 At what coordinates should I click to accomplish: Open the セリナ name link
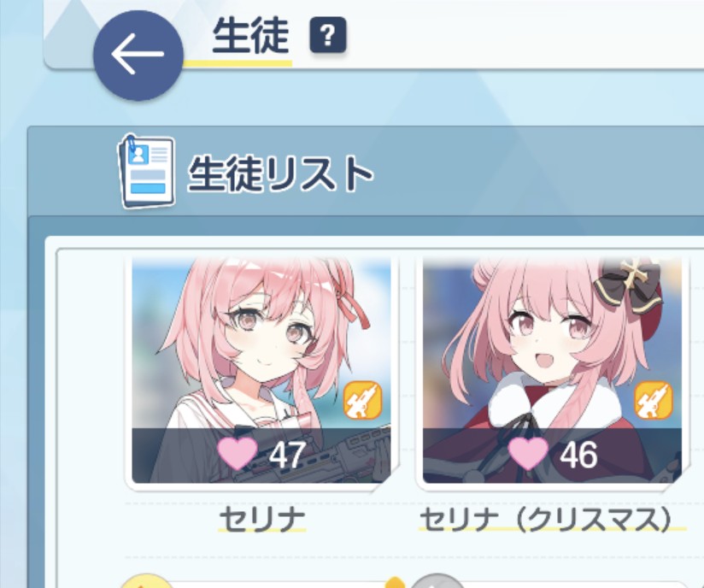click(262, 520)
